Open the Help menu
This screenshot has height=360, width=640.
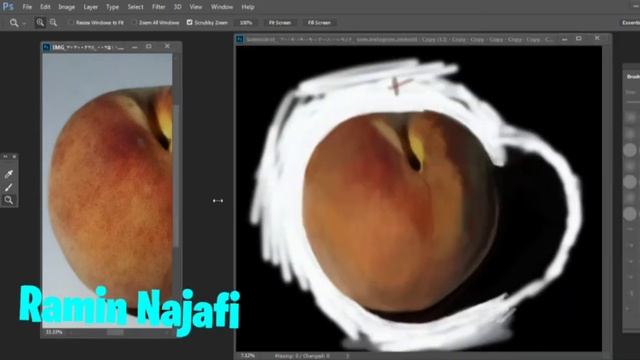pyautogui.click(x=248, y=7)
